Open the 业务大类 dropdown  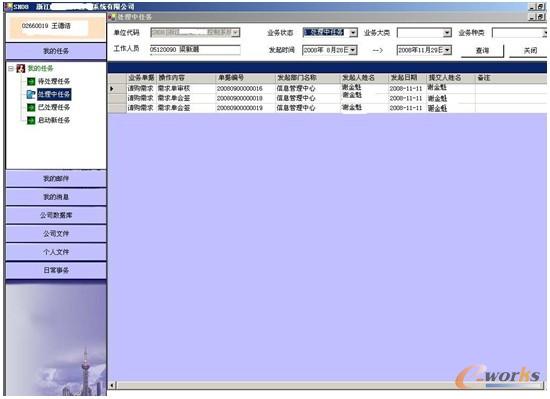pos(447,33)
